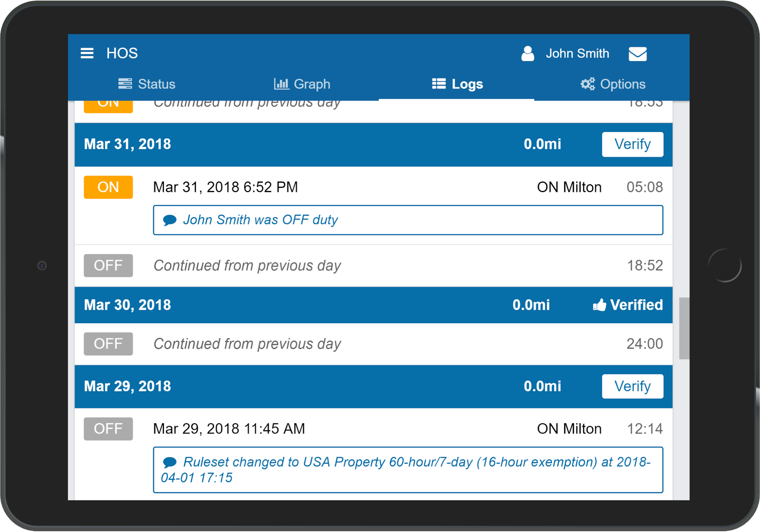This screenshot has height=532, width=760.
Task: Select entry Mar 31, 2018 6:52 PM
Action: (225, 187)
